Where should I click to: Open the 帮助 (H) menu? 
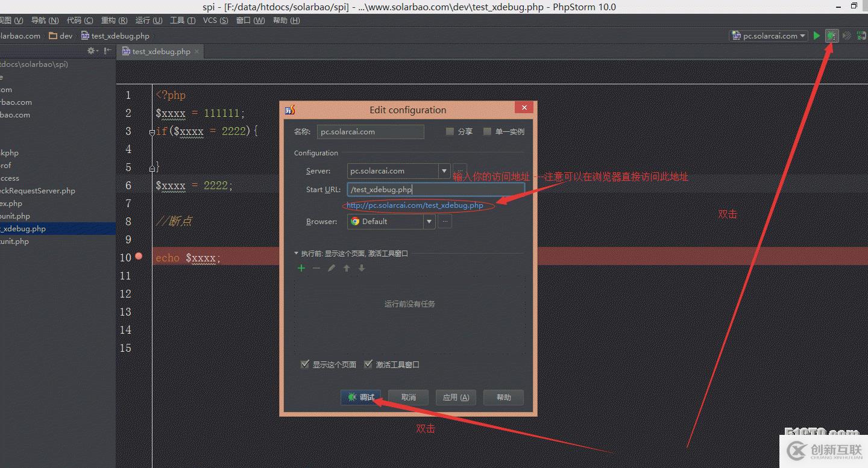point(286,20)
